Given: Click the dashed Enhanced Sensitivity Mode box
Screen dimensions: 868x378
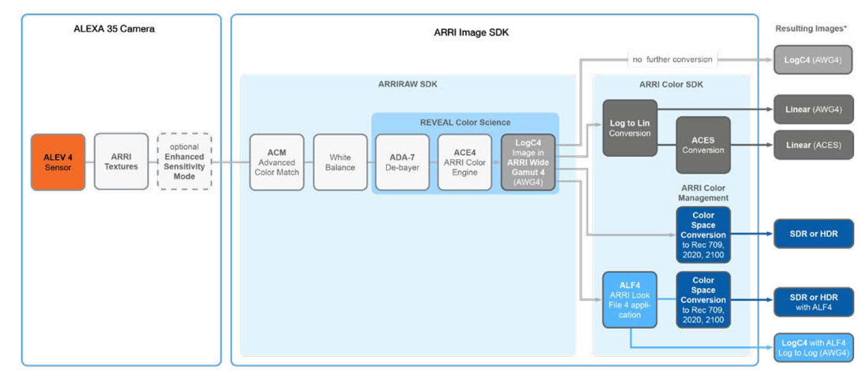Looking at the screenshot, I should [184, 162].
